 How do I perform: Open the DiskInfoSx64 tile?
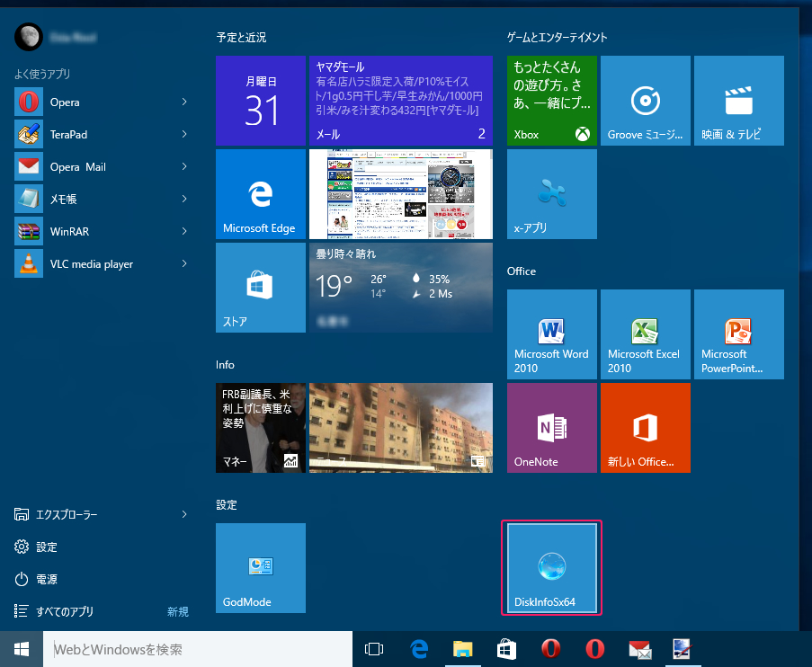[552, 568]
